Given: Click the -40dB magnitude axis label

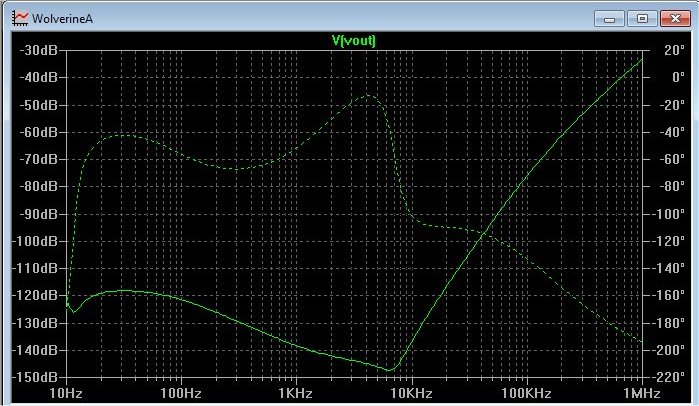Looking at the screenshot, I should point(39,77).
